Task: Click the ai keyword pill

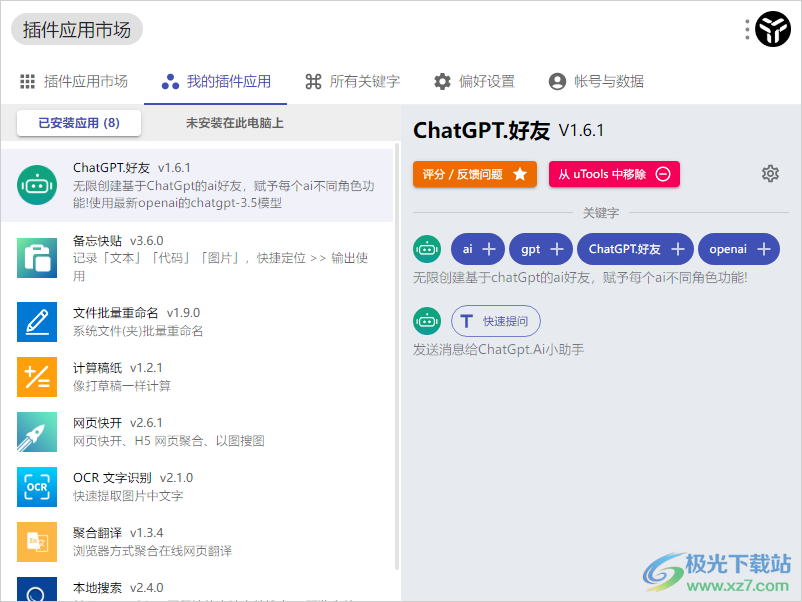Action: click(x=478, y=249)
